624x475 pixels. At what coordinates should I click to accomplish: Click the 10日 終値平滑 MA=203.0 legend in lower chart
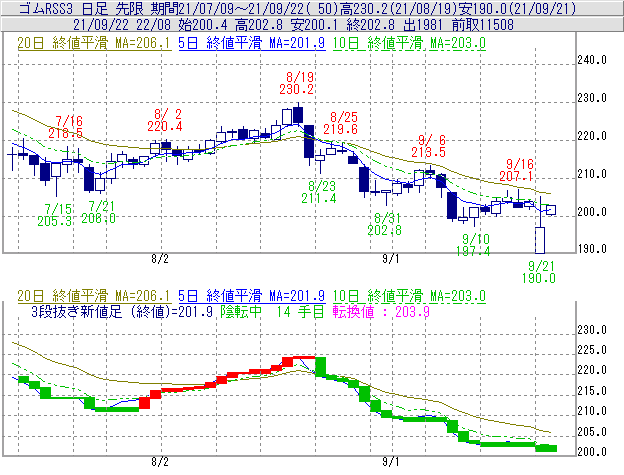(409, 296)
